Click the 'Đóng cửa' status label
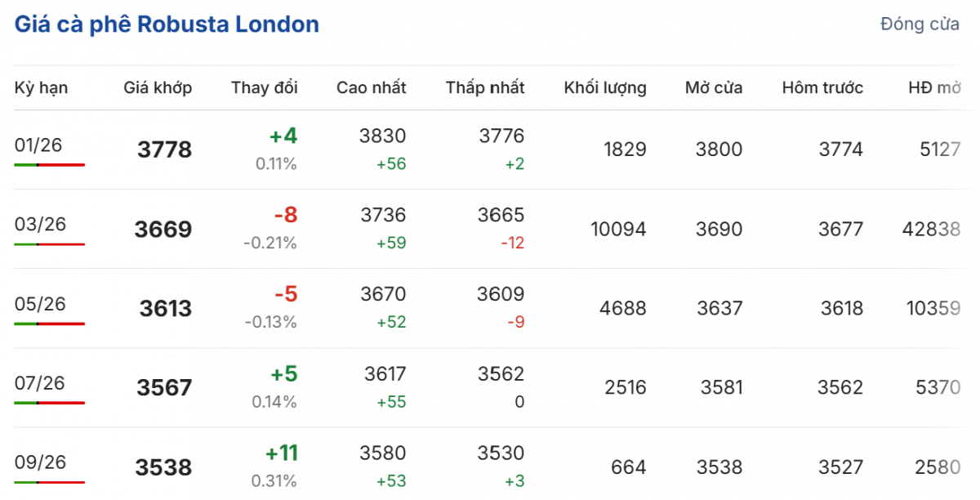Viewport: 980px width, 500px height. tap(920, 25)
